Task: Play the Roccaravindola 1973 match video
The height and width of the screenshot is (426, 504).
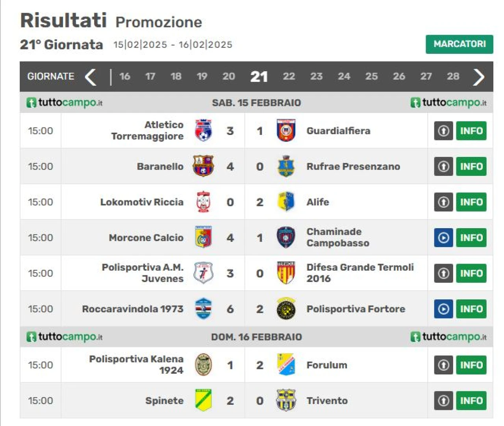Action: point(443,309)
